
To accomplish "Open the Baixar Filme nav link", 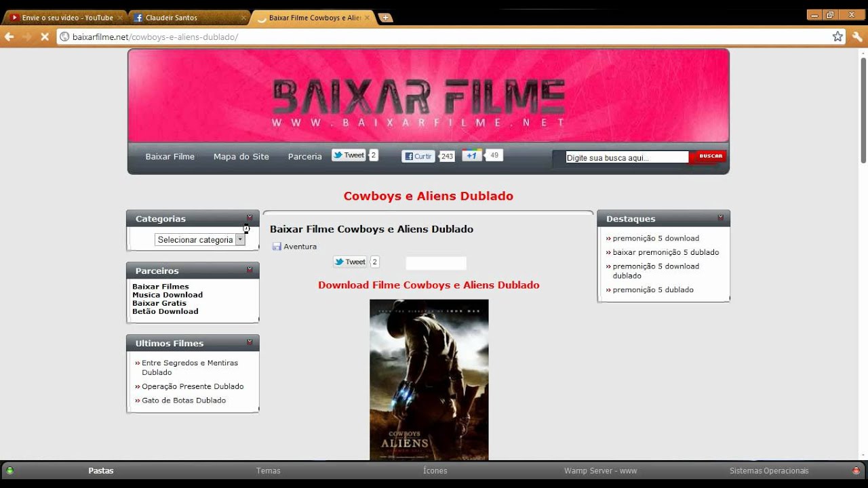I will coord(170,157).
